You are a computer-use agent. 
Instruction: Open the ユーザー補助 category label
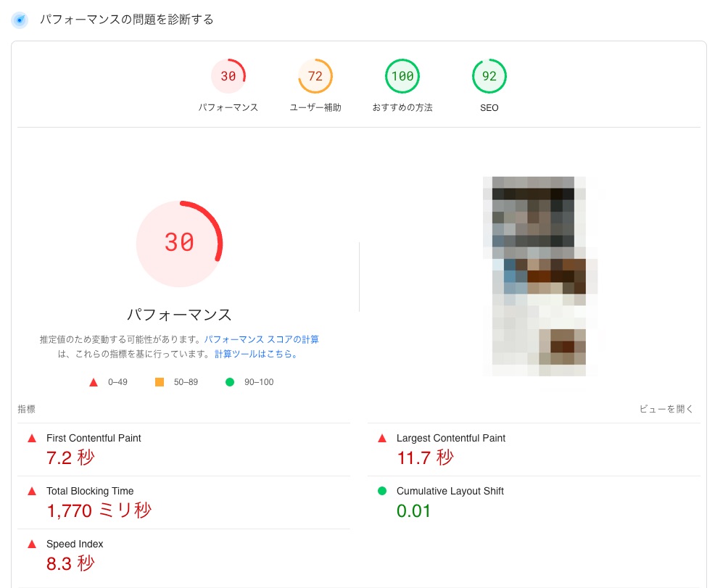(x=315, y=107)
